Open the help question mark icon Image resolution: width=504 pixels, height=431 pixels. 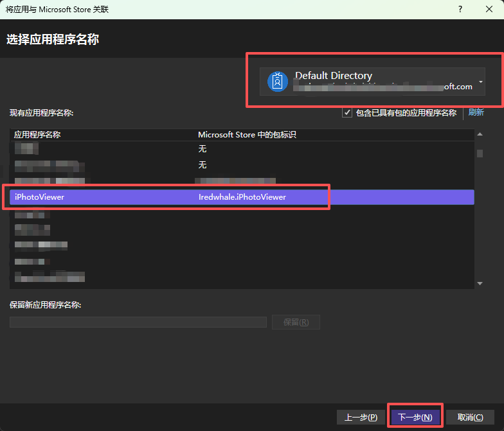point(460,9)
